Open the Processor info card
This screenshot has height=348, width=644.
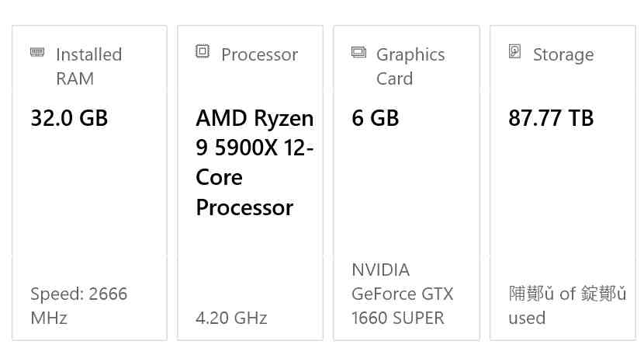pyautogui.click(x=250, y=183)
